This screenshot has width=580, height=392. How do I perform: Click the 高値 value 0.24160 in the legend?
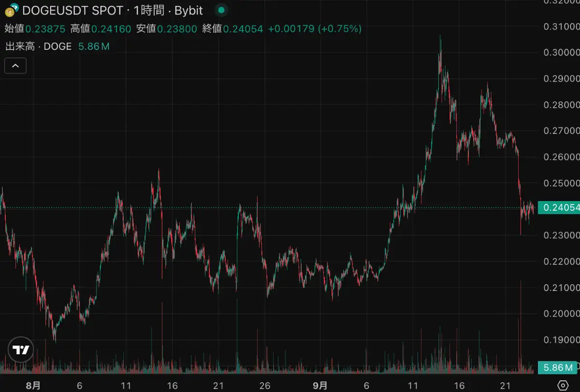[x=111, y=29]
